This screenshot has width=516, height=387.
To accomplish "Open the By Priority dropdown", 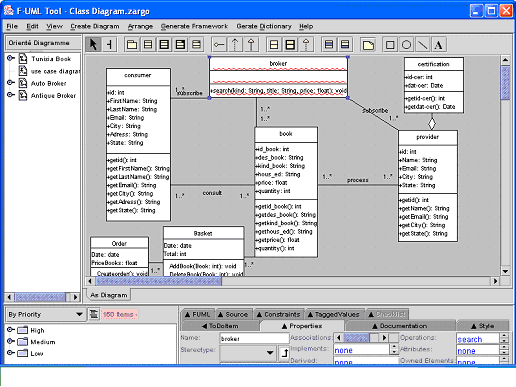I will [45, 314].
